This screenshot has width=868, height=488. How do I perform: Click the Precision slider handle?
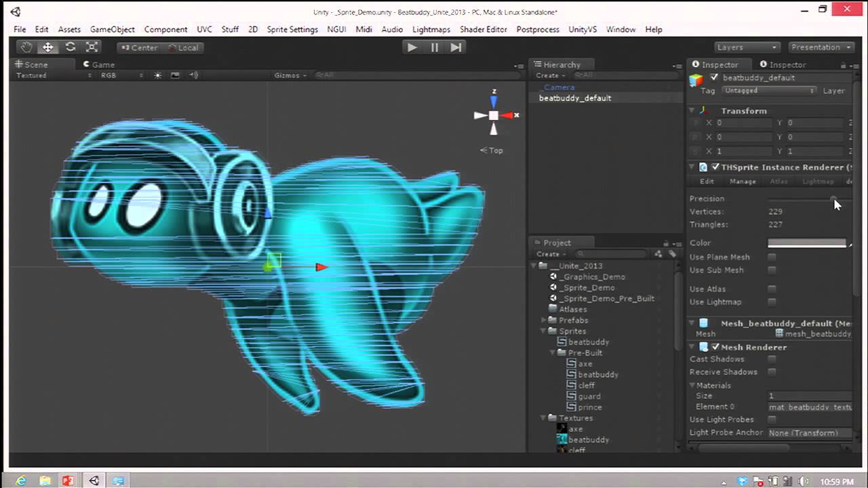click(833, 199)
